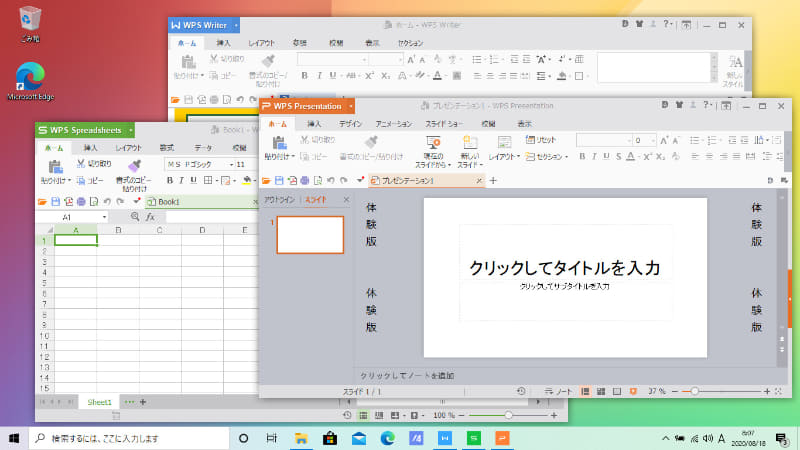Click zoom in plus in Presentation status bar

[767, 391]
